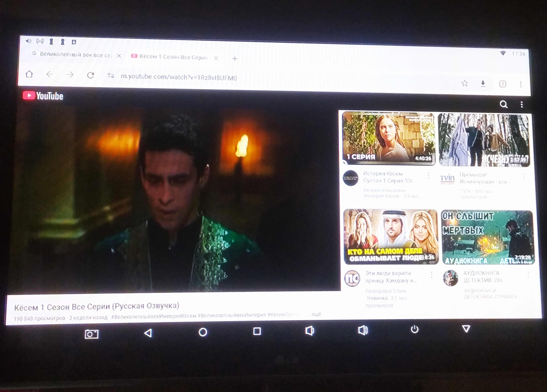This screenshot has height=392, width=547.
Task: Click hashtag #ВеликолепныйвекИмперияКёсем
Action: point(154,316)
